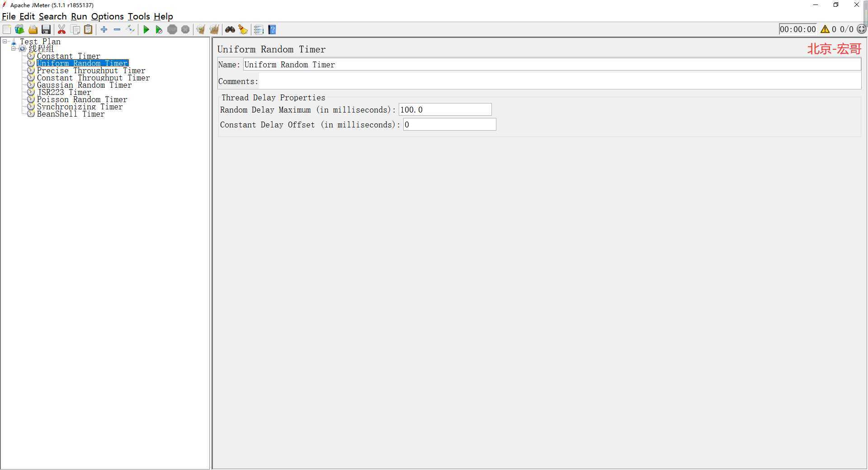This screenshot has height=470, width=868.
Task: Click the Clear All double broom icon
Action: [214, 29]
